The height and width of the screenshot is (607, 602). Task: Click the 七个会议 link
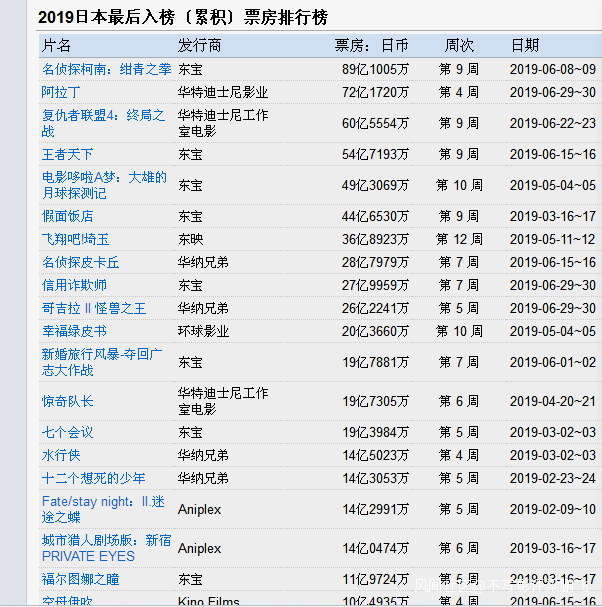[67, 432]
